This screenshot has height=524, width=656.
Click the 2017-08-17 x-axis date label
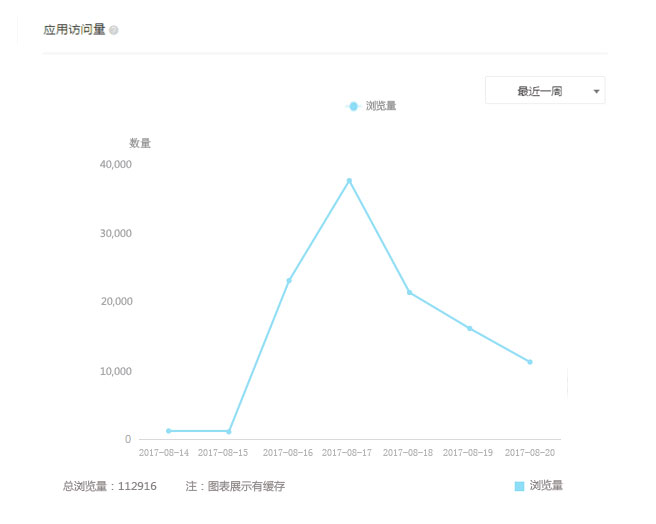(x=347, y=453)
